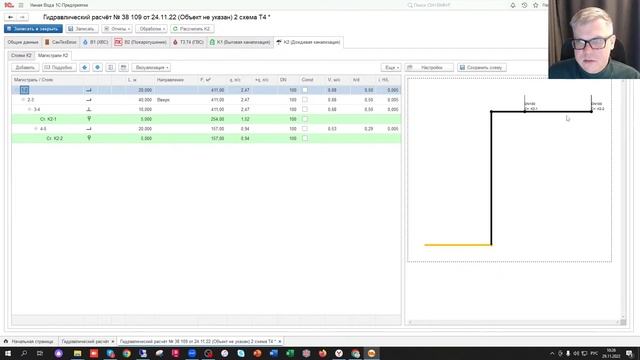Switch to Общие данные tab
The image size is (640, 360).
click(x=23, y=42)
